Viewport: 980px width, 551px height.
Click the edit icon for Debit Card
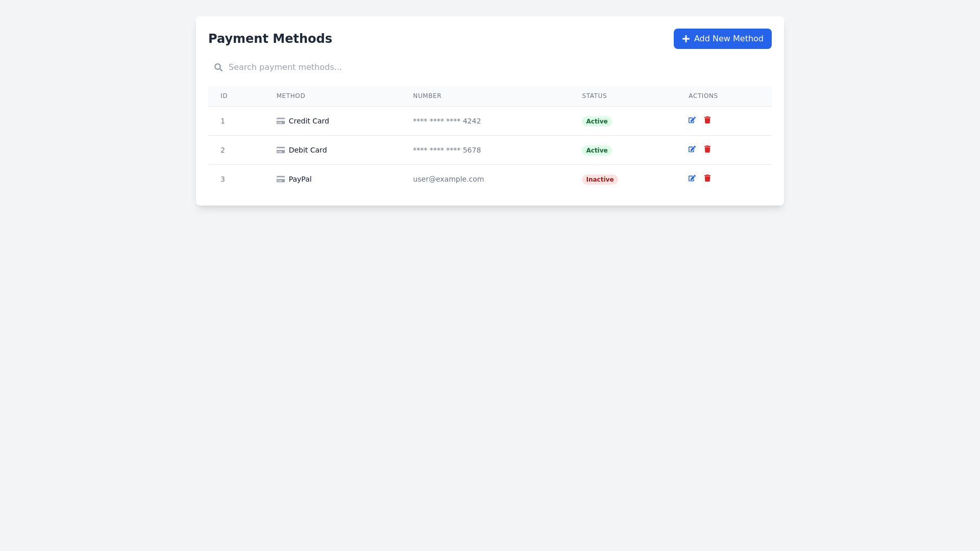click(x=692, y=149)
